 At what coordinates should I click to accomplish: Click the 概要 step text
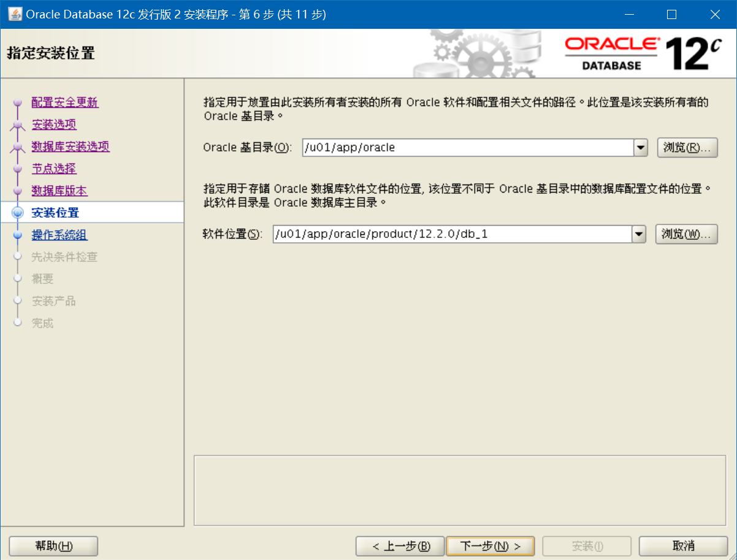[x=43, y=279]
